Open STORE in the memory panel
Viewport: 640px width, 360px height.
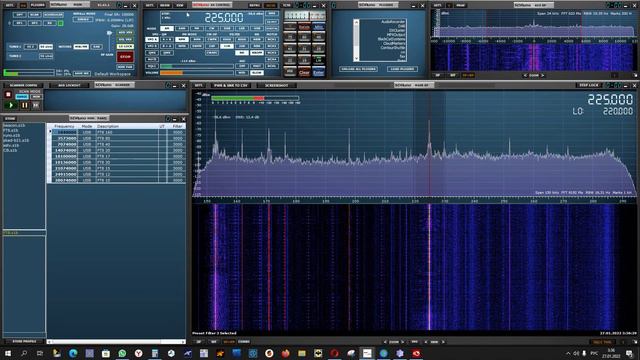(10, 119)
